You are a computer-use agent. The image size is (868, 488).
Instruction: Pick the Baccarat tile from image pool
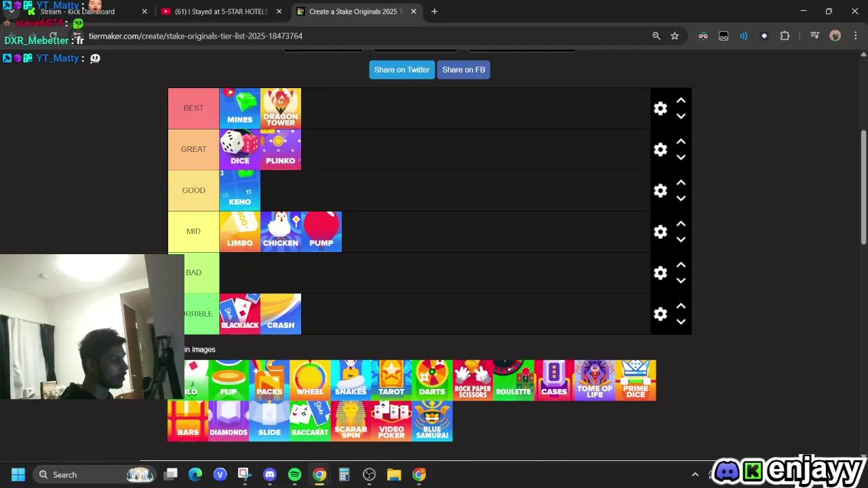pyautogui.click(x=310, y=421)
